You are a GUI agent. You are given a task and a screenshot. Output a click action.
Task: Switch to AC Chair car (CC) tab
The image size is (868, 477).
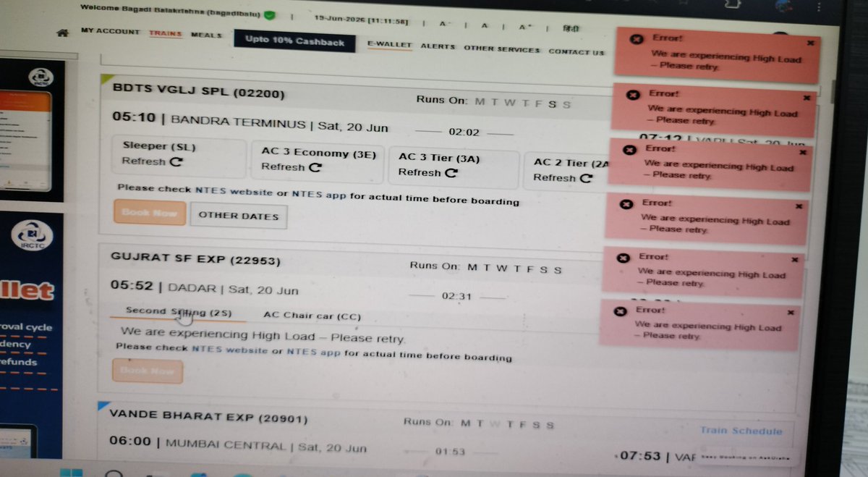point(312,316)
